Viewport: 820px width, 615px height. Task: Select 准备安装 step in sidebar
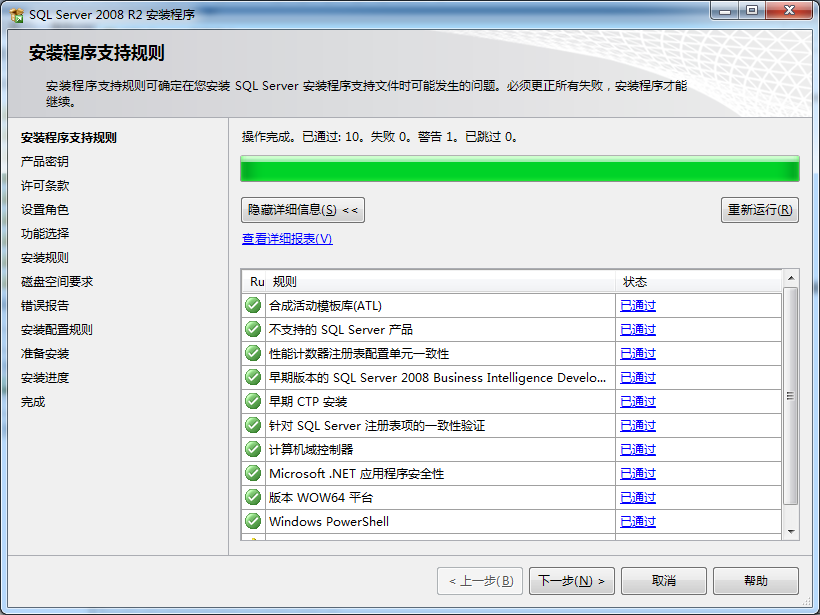[44, 354]
